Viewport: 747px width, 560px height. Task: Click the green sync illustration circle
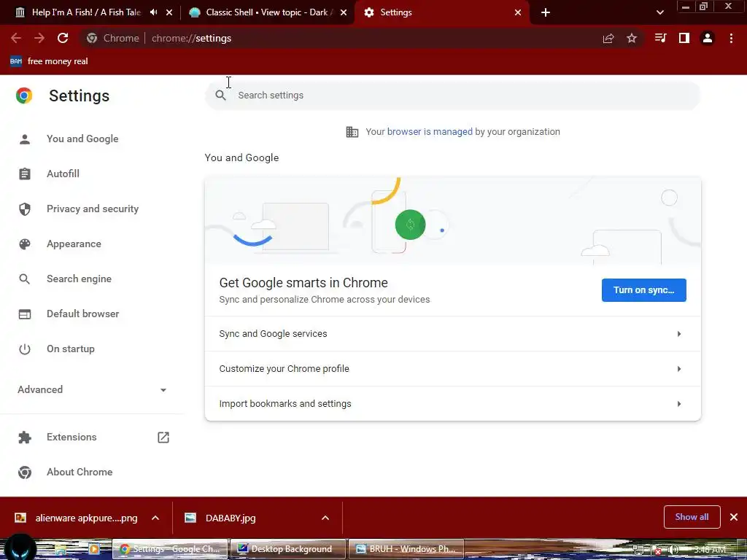click(x=410, y=225)
